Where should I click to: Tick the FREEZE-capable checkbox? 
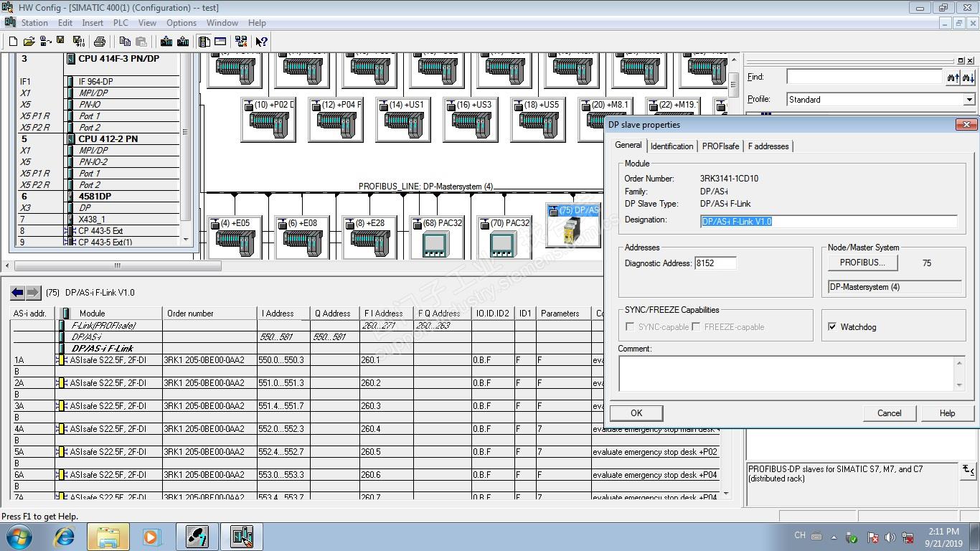(696, 327)
